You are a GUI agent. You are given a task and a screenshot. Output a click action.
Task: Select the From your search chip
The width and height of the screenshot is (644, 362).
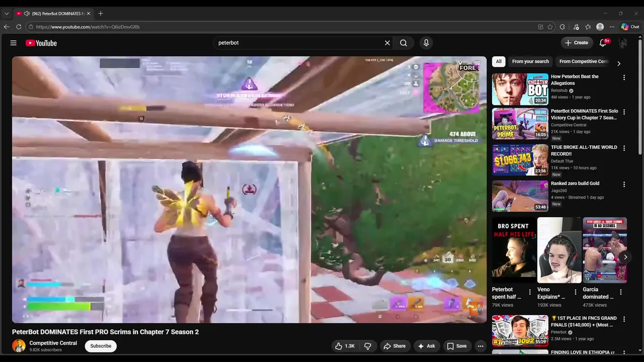[x=530, y=61]
